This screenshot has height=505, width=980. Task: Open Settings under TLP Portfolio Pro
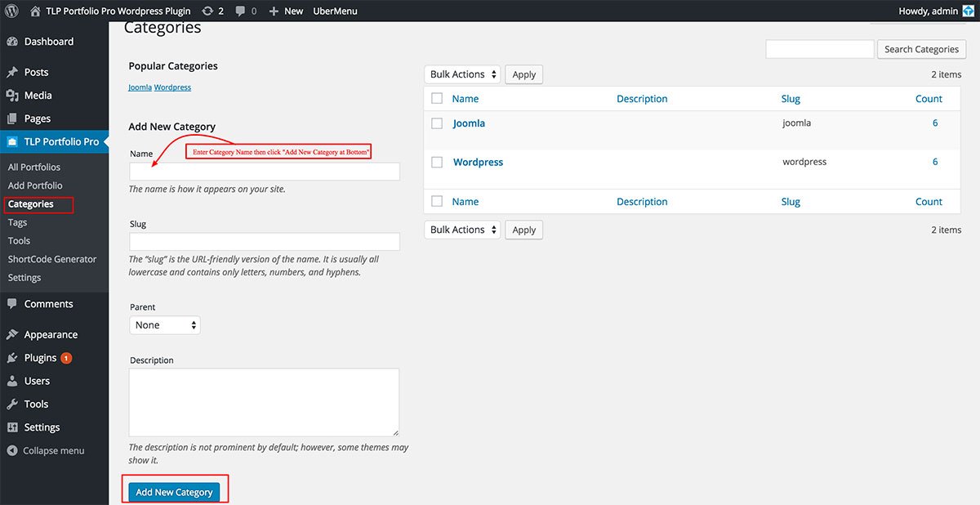click(x=24, y=278)
